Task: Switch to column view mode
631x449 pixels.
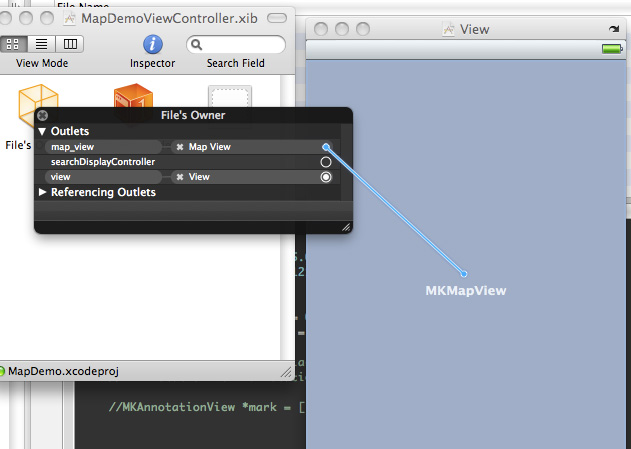Action: click(x=69, y=44)
